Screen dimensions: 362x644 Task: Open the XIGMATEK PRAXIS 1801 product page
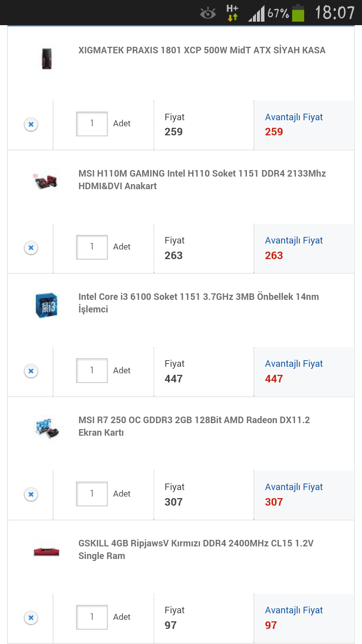(x=201, y=50)
